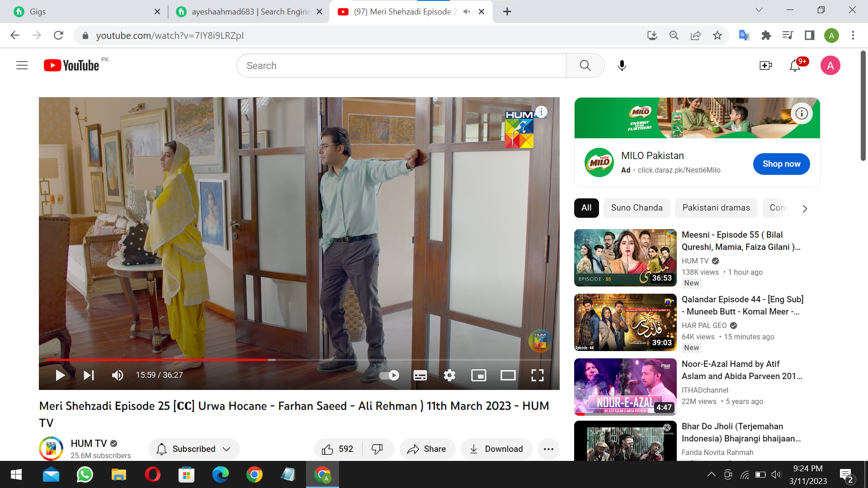Image resolution: width=868 pixels, height=488 pixels.
Task: Share the Meri Shehzadi video
Action: click(427, 449)
